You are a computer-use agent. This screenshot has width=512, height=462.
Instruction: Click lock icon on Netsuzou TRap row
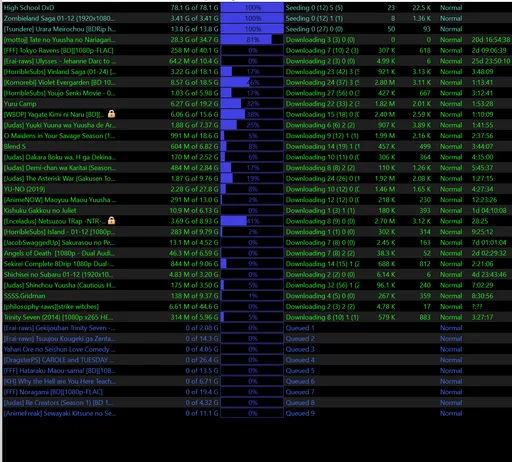(112, 221)
